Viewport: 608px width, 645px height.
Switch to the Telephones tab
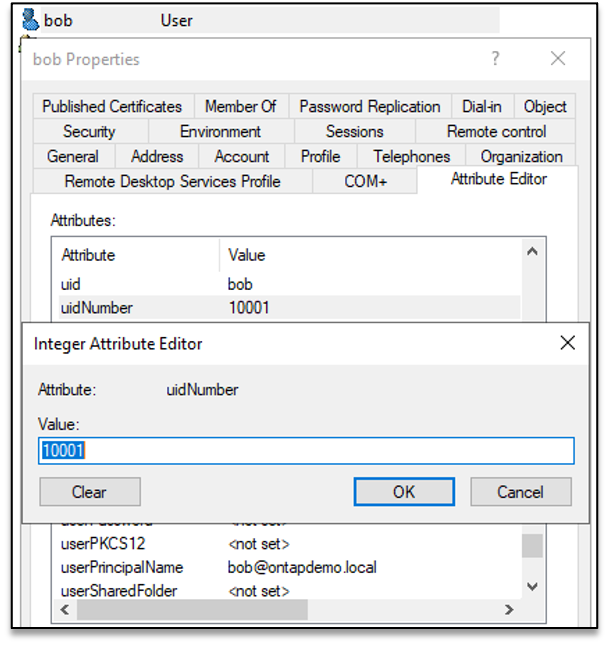(x=411, y=156)
